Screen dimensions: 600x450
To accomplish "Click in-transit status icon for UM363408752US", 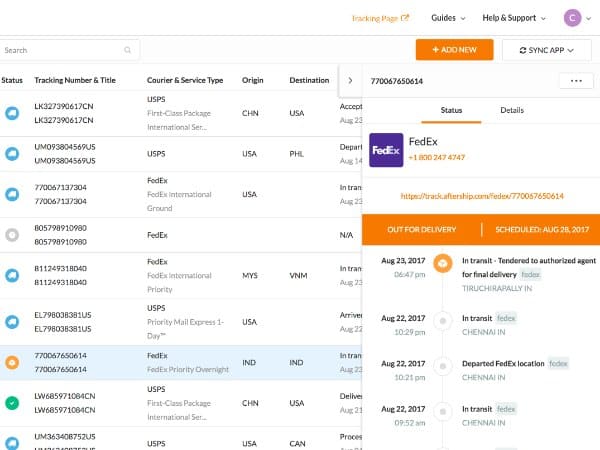I will (x=12, y=443).
